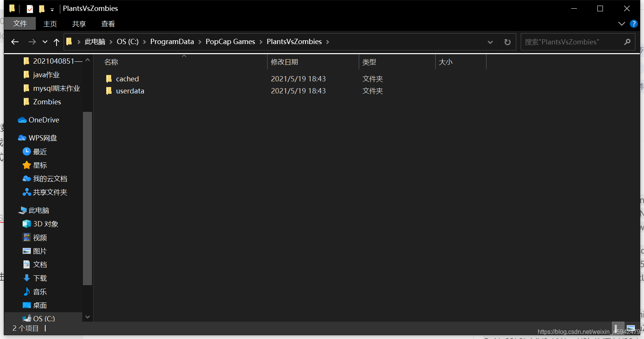Click the navigation pane scroll up arrow
This screenshot has width=644, height=339.
[x=87, y=60]
